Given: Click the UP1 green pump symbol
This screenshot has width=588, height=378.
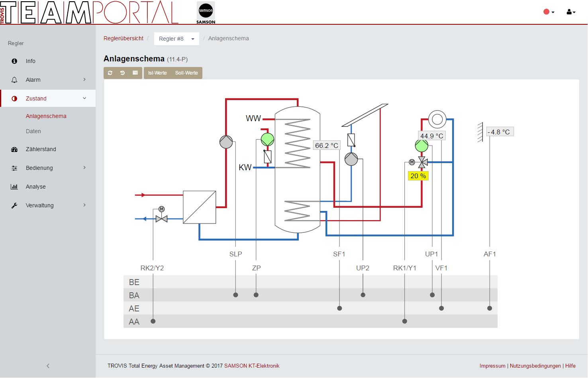Looking at the screenshot, I should coord(421,146).
